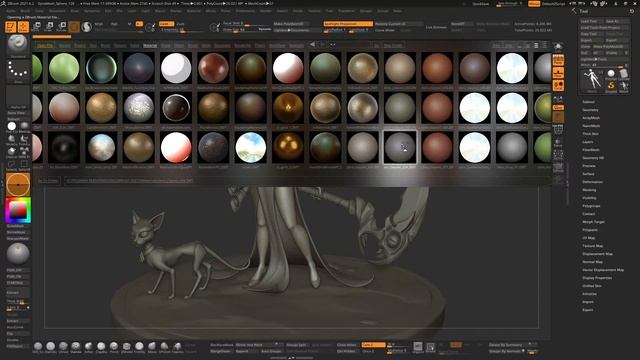This screenshot has width=640, height=360.
Task: Open the Light menu in menu bar
Action: [145, 11]
